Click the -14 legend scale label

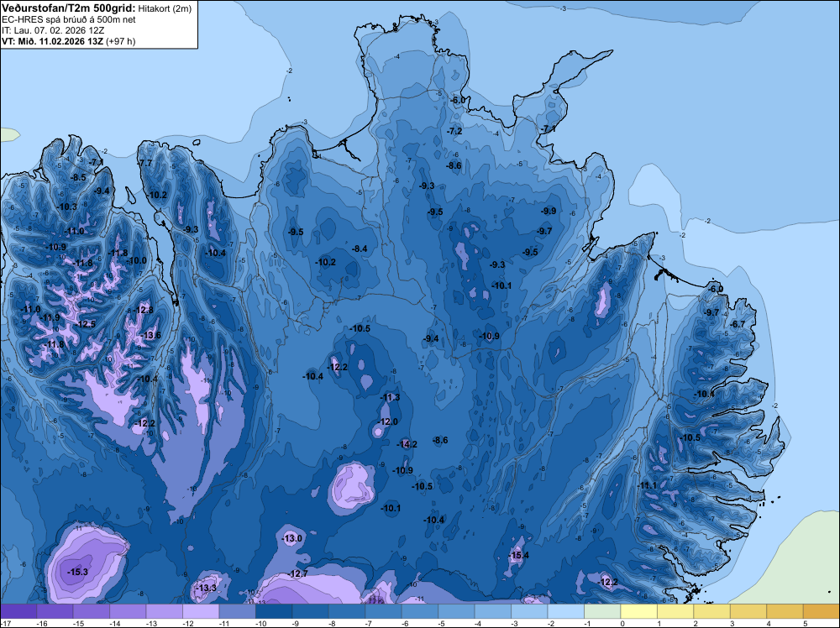(114, 623)
